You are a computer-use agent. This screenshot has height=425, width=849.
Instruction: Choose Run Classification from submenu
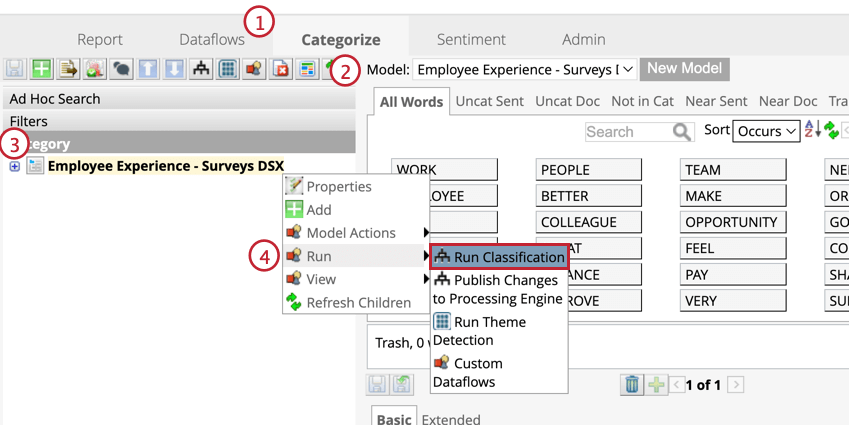500,257
